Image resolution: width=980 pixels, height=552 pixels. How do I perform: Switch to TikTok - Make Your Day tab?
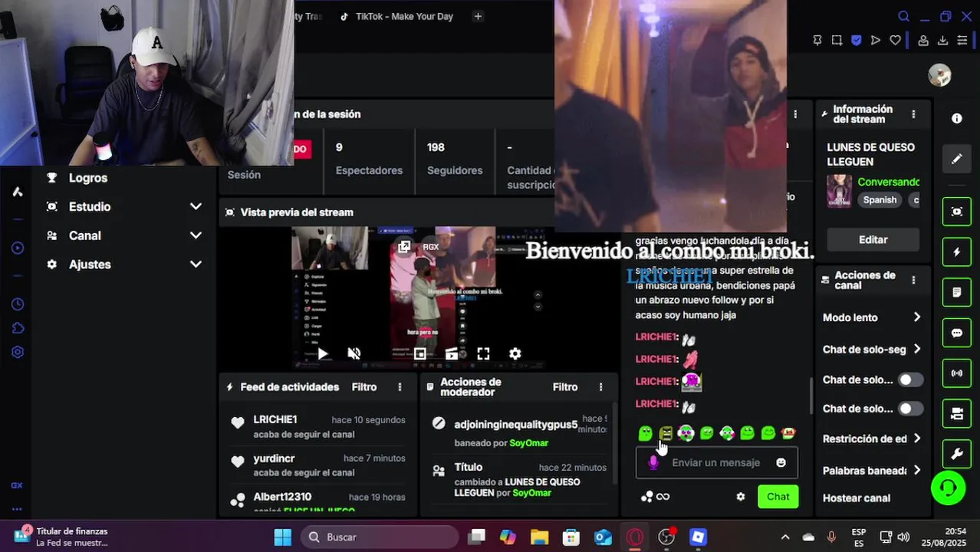click(396, 16)
